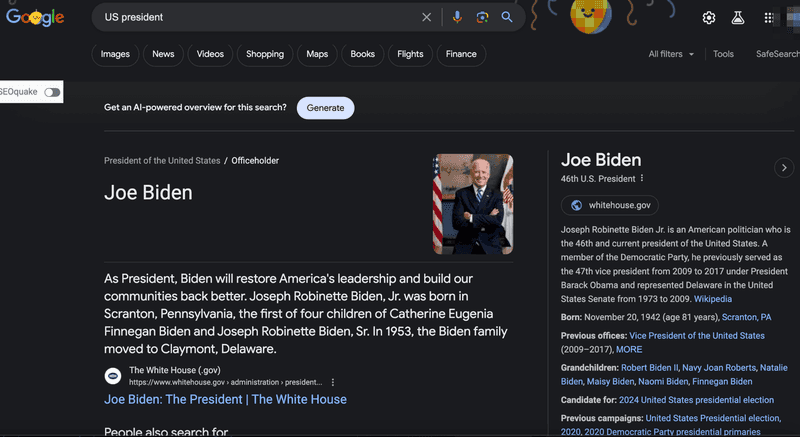This screenshot has width=800, height=437.
Task: Open 'Joe Biden: The President' result link
Action: click(x=225, y=399)
